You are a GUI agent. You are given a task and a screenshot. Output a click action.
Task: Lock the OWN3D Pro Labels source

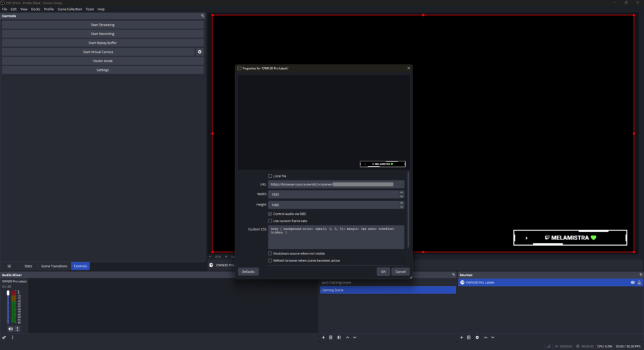(640, 283)
